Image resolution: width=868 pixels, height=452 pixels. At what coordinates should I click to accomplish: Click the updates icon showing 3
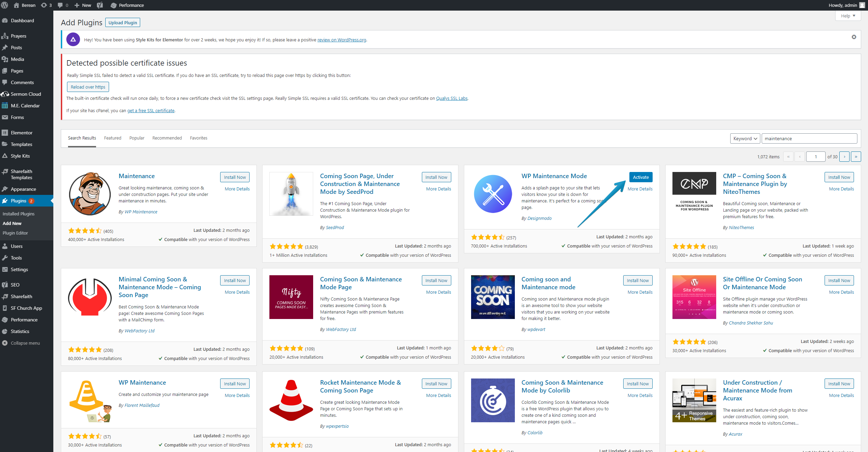pyautogui.click(x=46, y=5)
